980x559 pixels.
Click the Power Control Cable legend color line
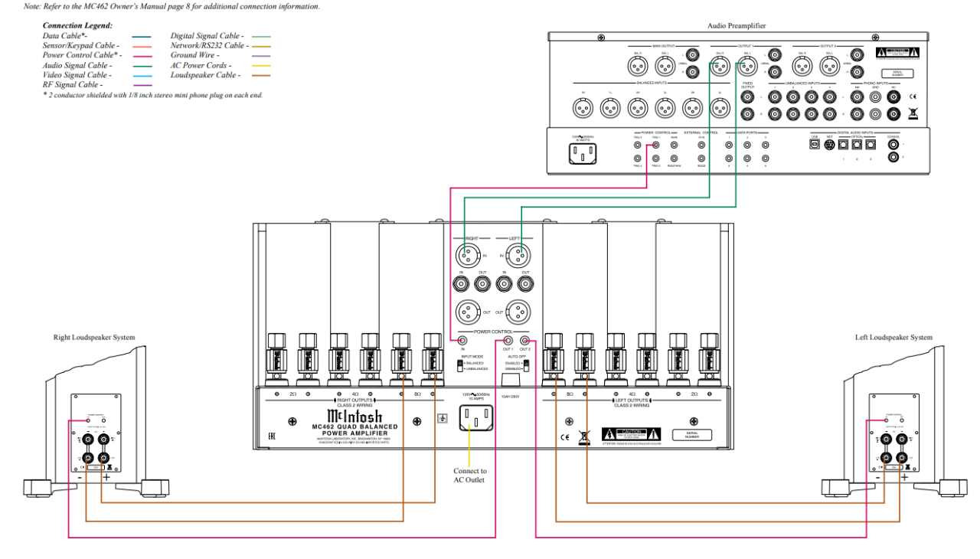(x=142, y=56)
